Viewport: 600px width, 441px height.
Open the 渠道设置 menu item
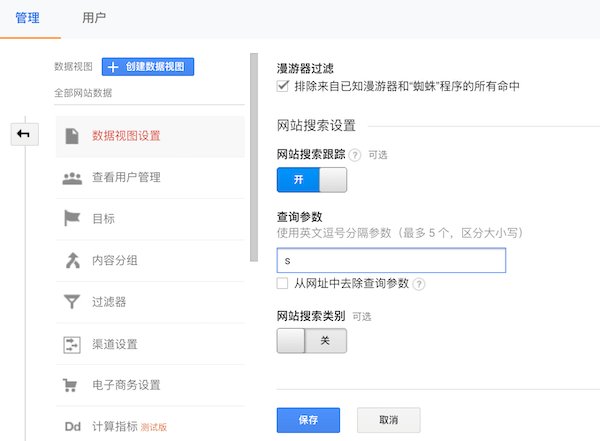[x=150, y=344]
